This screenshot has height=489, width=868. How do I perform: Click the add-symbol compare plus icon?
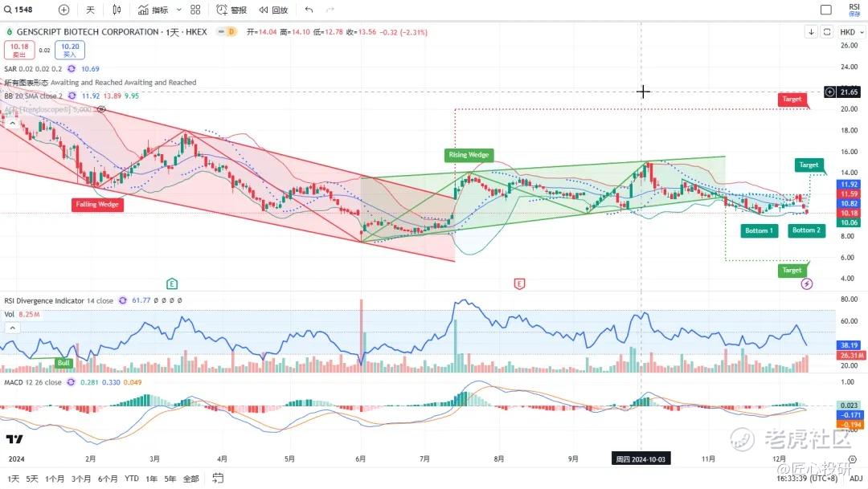[x=63, y=10]
